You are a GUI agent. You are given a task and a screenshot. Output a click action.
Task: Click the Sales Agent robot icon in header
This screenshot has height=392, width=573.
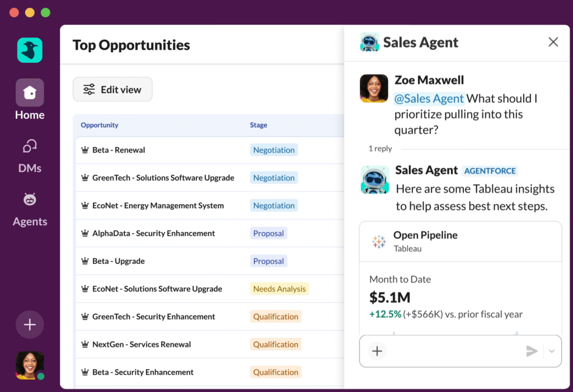369,42
